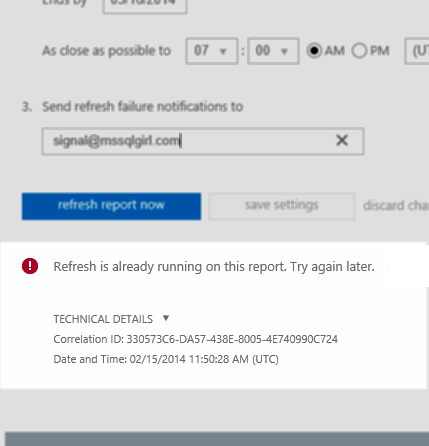
Task: Click the Date and Time stamp line
Action: [166, 359]
